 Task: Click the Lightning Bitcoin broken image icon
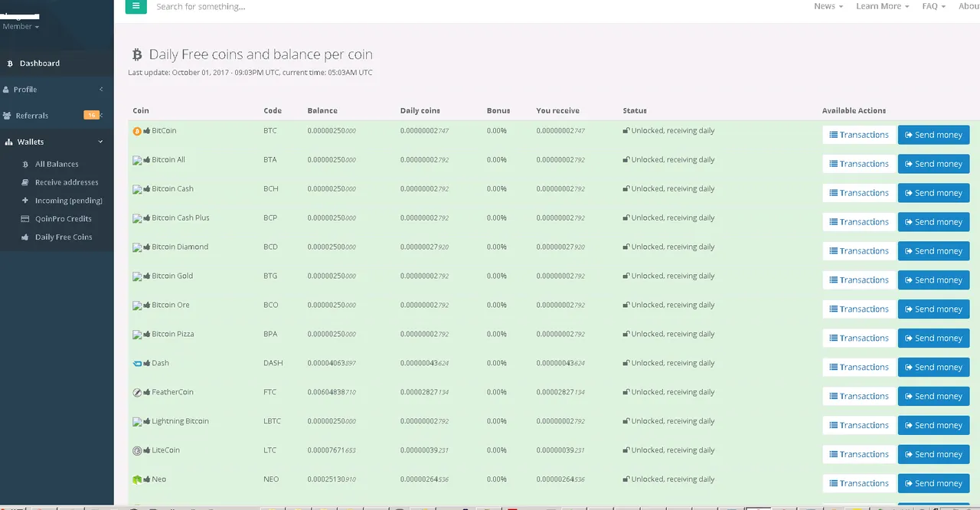[x=137, y=422]
